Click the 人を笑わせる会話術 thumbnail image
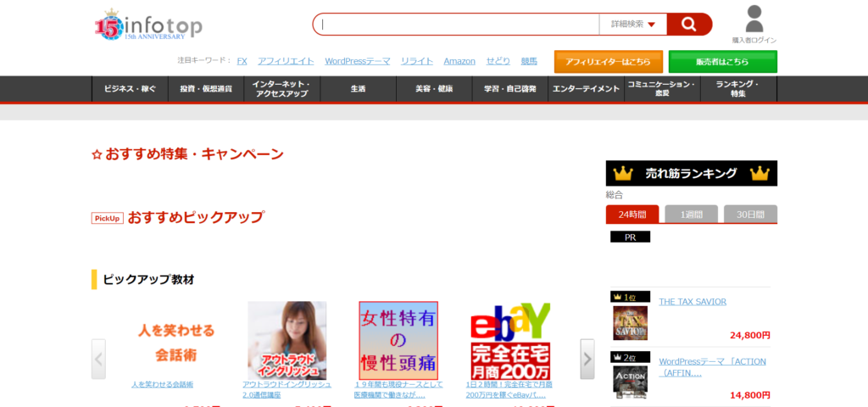 175,343
